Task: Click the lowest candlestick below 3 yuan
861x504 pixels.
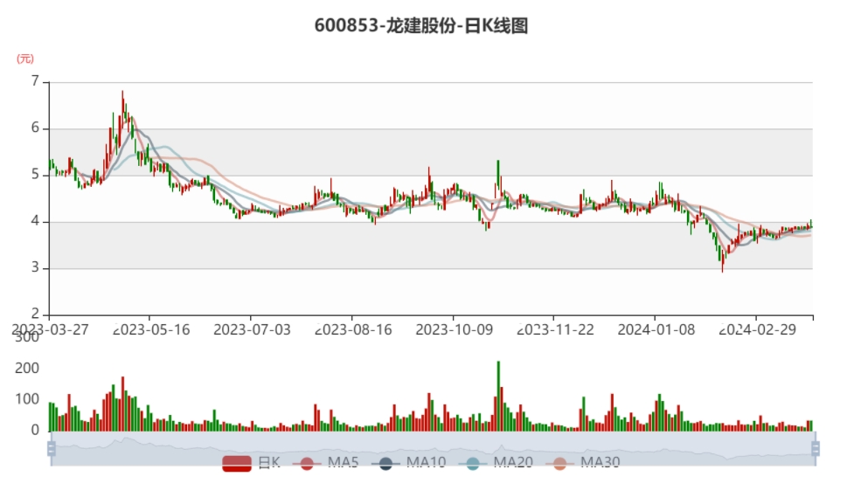Action: tap(723, 262)
